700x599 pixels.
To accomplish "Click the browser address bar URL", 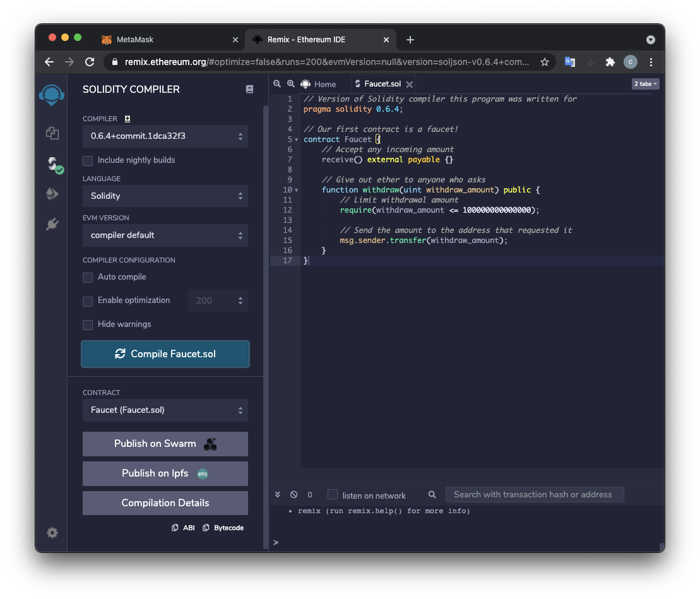I will pos(327,62).
